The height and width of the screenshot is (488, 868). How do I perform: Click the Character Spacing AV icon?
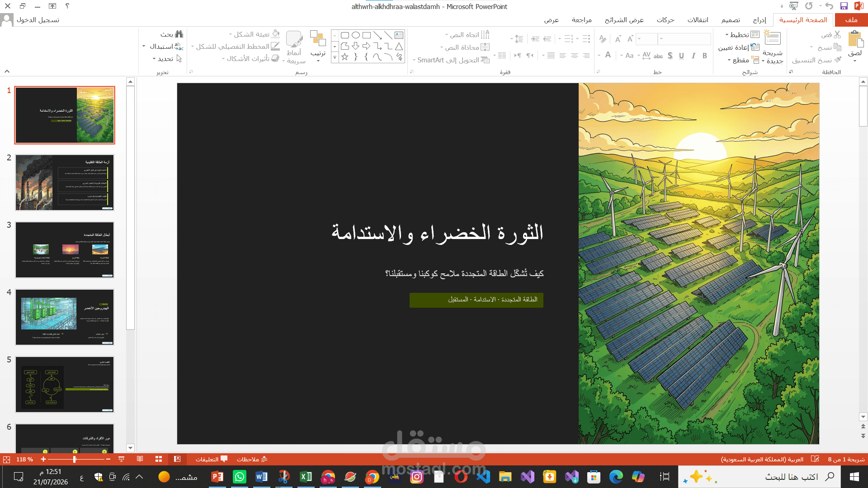click(x=646, y=55)
